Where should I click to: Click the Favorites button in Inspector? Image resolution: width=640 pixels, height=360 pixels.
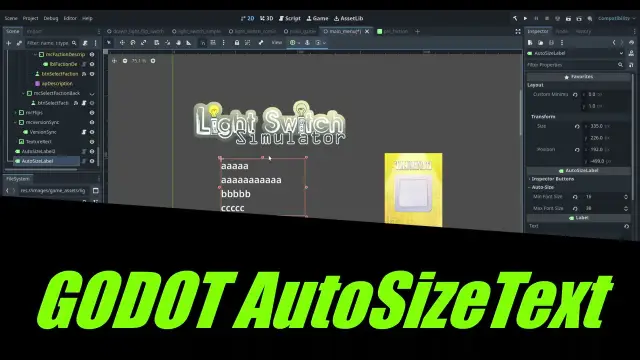click(x=578, y=77)
